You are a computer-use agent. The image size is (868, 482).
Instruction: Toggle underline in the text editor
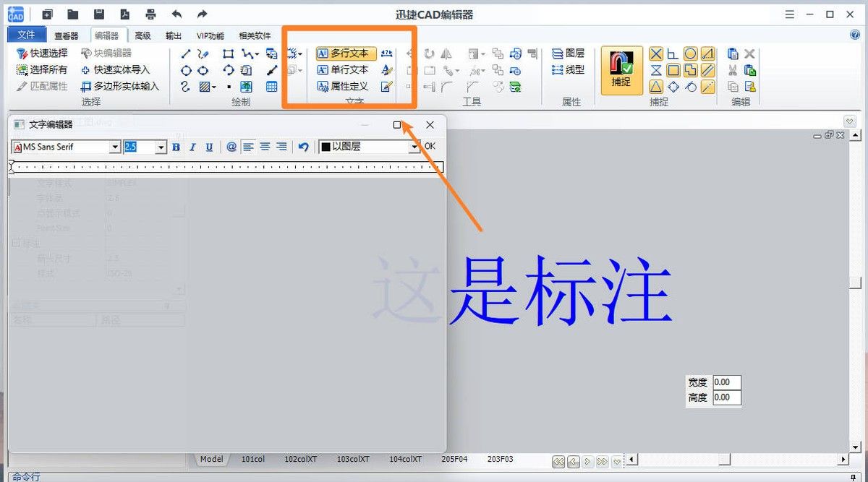pyautogui.click(x=209, y=147)
